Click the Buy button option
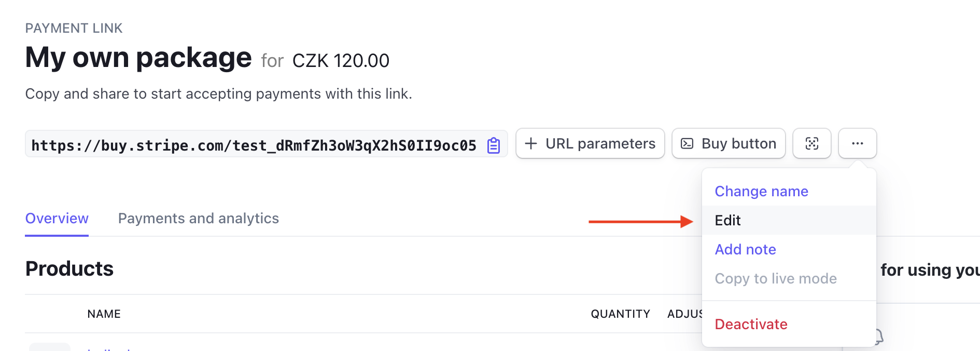The width and height of the screenshot is (980, 351). 728,143
